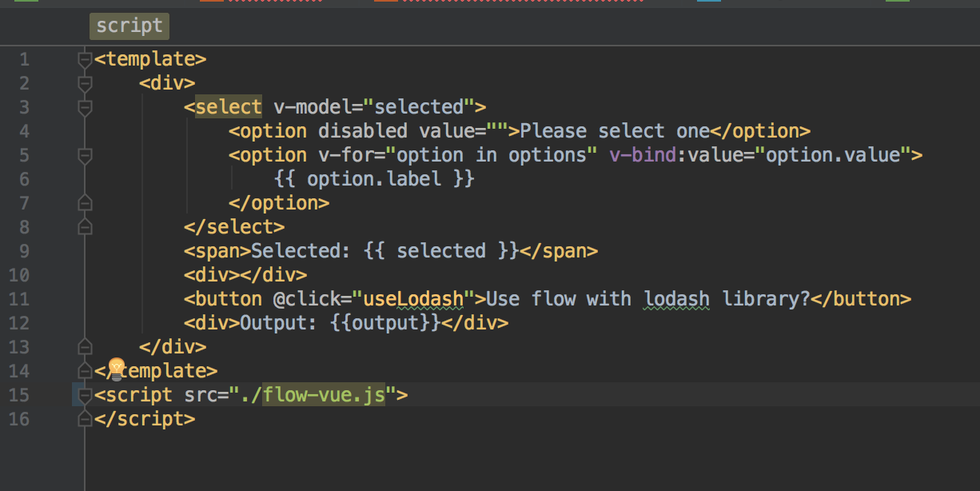This screenshot has height=491, width=980.
Task: Click the closing </button> tag
Action: click(x=861, y=299)
